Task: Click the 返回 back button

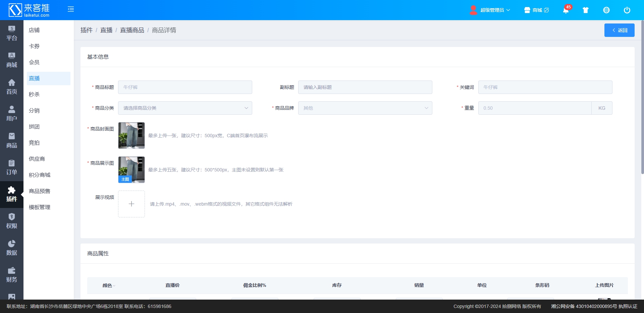Action: [619, 30]
